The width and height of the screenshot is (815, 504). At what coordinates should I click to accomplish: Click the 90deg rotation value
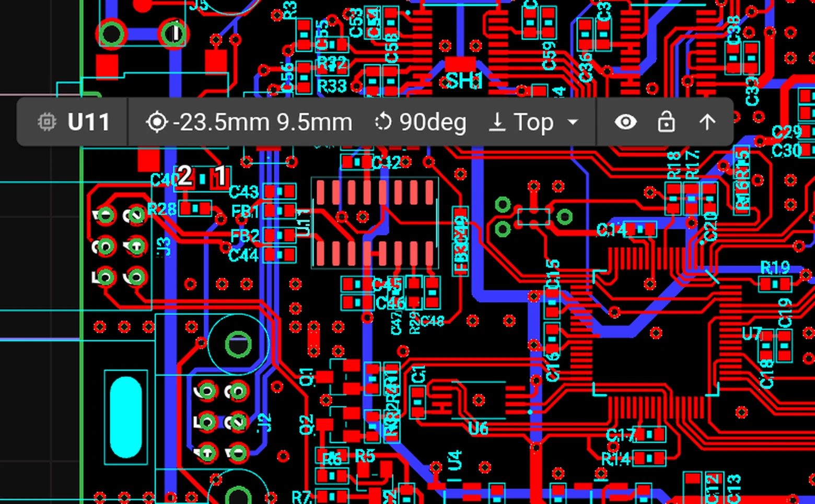tap(433, 123)
